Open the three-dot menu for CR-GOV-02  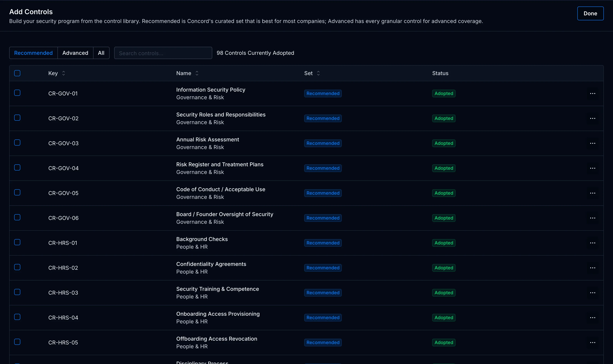592,118
